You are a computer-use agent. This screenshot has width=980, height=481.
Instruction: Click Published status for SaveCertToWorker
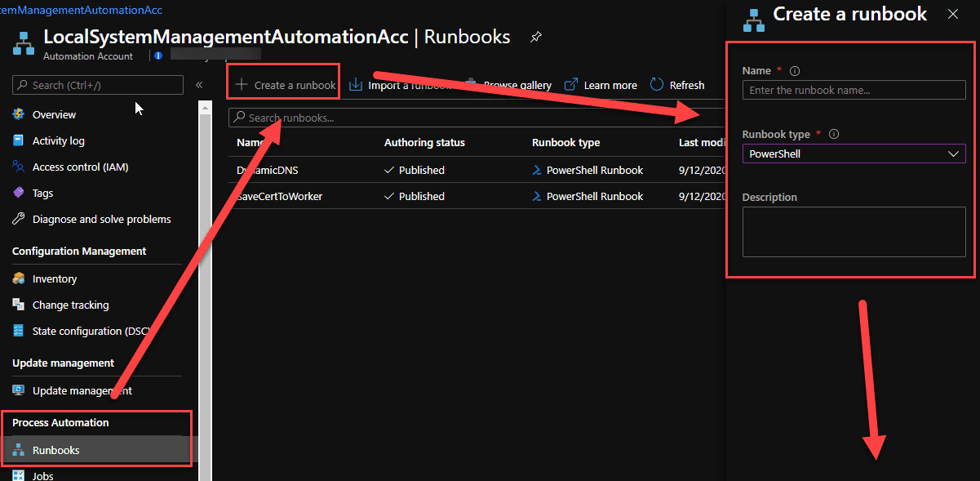pyautogui.click(x=415, y=196)
